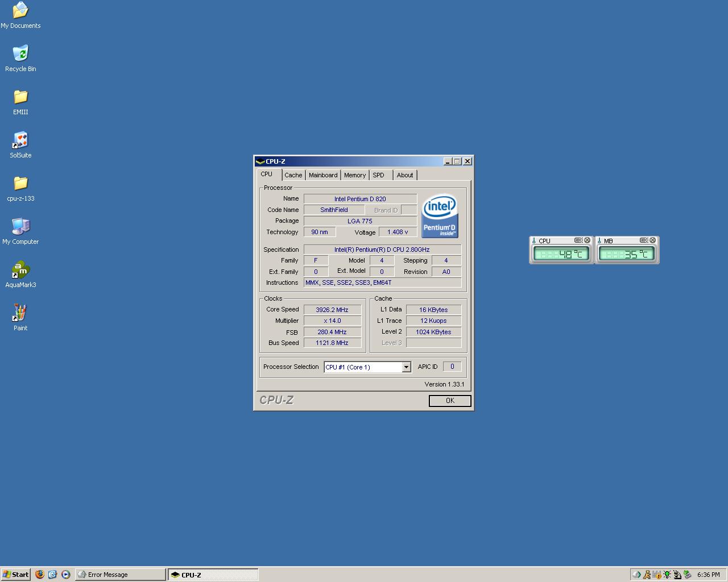Open the Start menu
Image resolution: width=728 pixels, height=582 pixels.
(x=15, y=575)
